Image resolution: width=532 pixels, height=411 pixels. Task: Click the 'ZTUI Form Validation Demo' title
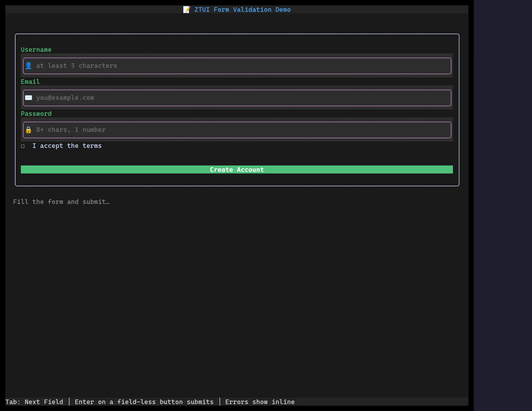click(242, 10)
